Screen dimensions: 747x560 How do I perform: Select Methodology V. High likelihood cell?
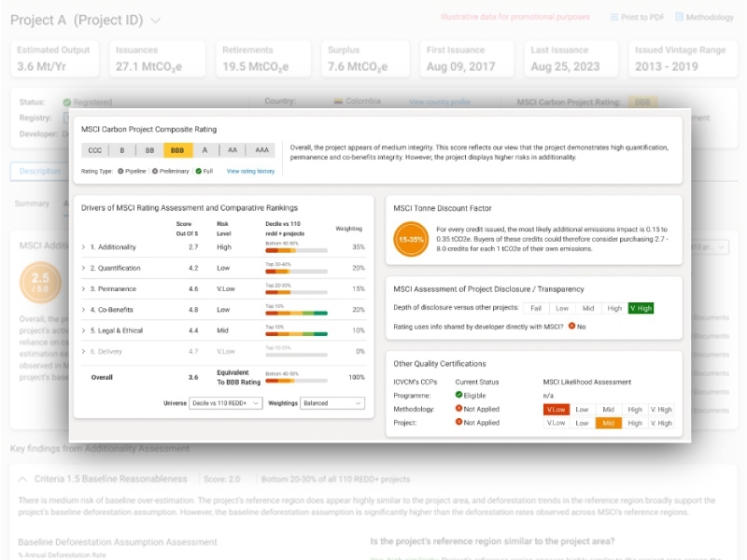[661, 410]
